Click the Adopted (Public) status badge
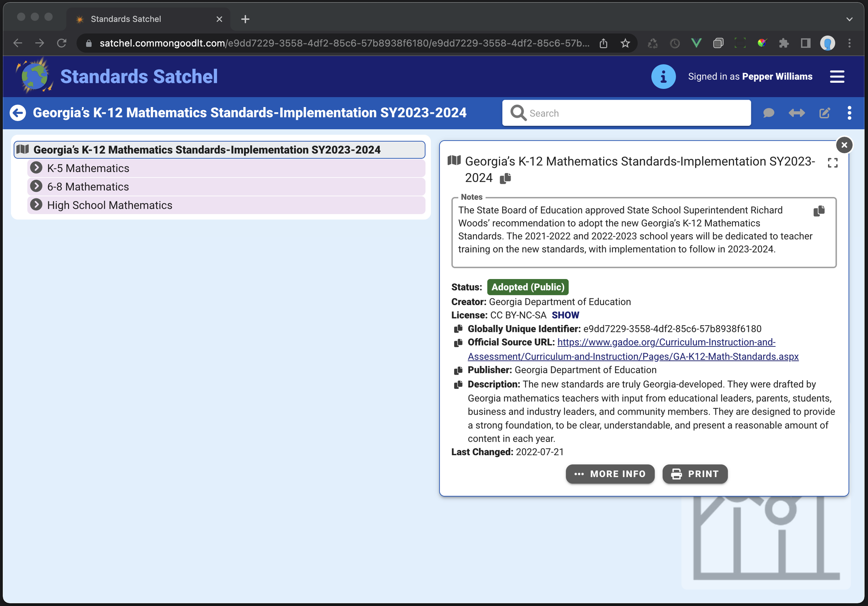 click(528, 287)
